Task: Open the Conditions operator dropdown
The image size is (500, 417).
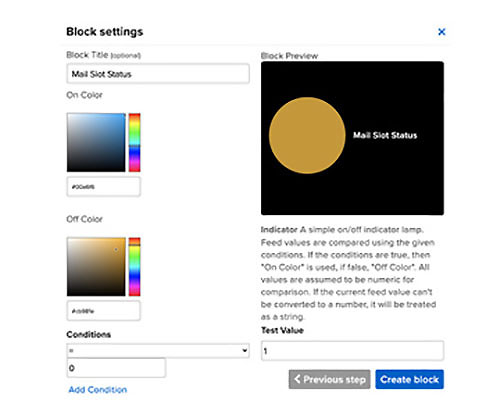Action: pos(158,351)
